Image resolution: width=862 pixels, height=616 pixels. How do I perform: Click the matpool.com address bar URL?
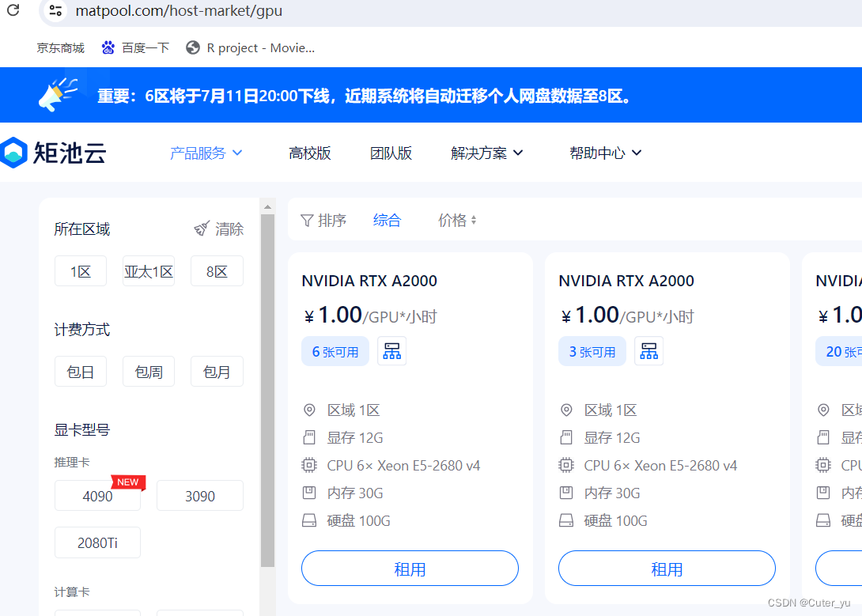179,10
